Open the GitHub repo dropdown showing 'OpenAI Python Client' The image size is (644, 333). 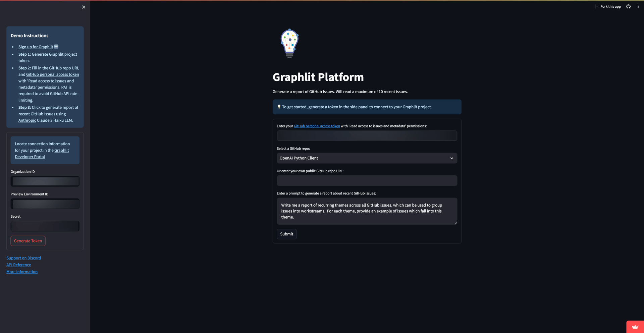pyautogui.click(x=367, y=158)
